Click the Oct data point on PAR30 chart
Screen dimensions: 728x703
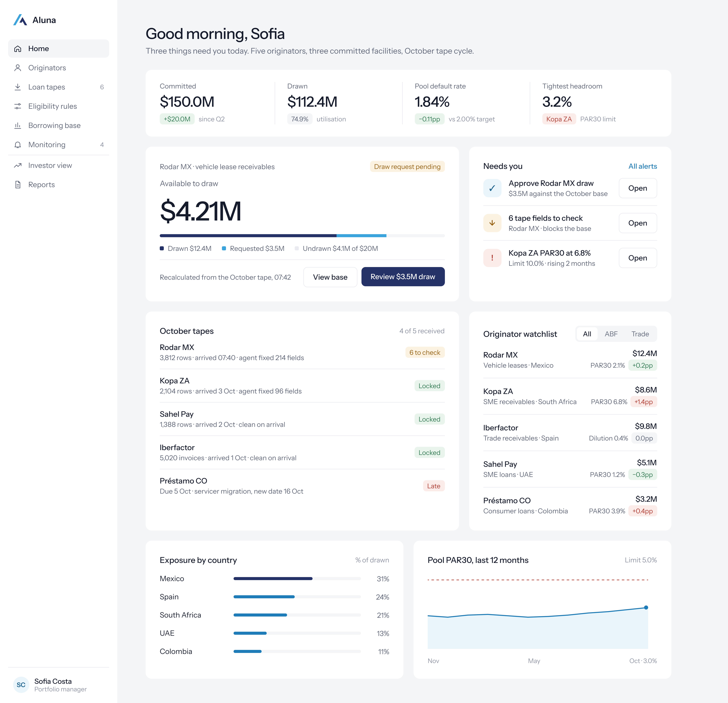click(646, 608)
